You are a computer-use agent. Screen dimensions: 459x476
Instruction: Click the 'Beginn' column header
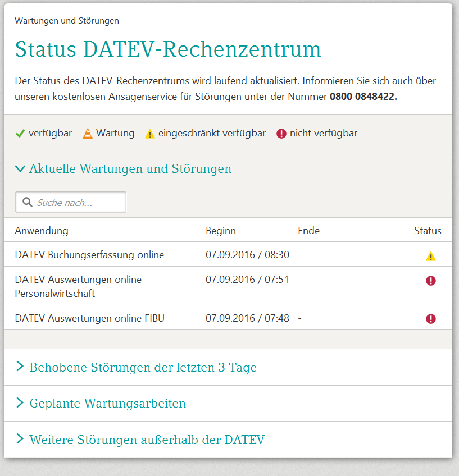(221, 231)
